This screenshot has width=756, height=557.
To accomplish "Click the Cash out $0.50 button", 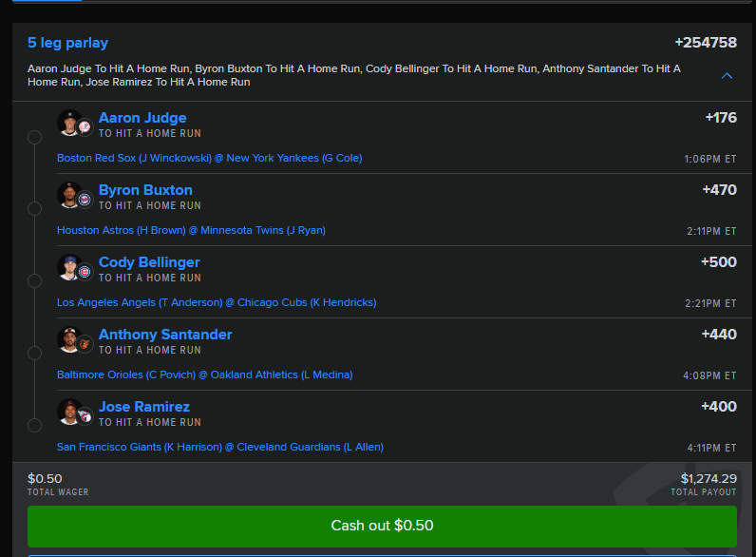I will coord(382,527).
